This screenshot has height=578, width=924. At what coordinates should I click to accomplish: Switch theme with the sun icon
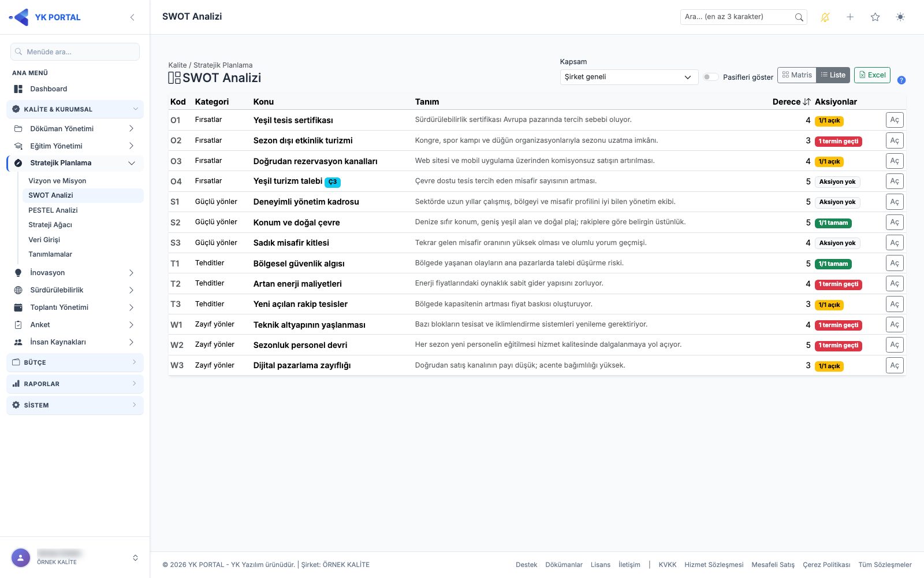[900, 17]
